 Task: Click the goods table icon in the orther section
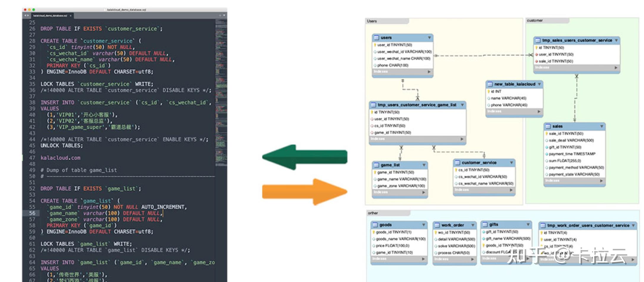point(374,225)
